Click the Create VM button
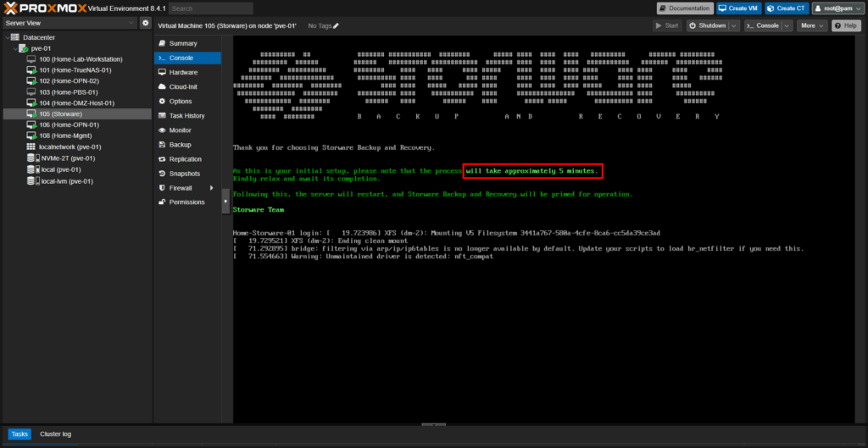 [x=737, y=8]
